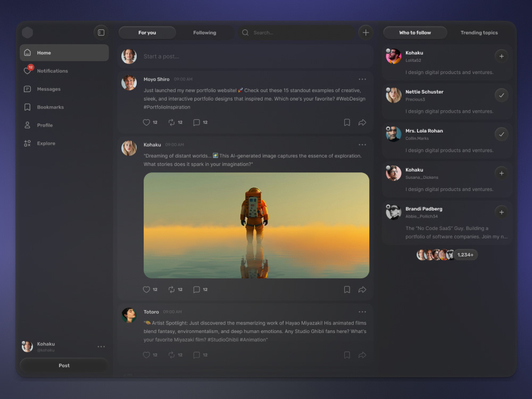
Task: Open Home in the sidebar
Action: tap(64, 53)
